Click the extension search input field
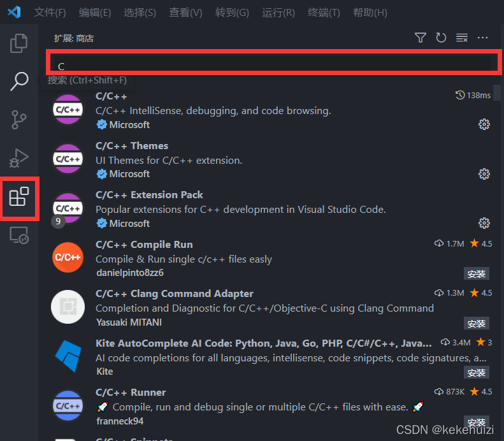This screenshot has height=441, width=504. pyautogui.click(x=271, y=63)
